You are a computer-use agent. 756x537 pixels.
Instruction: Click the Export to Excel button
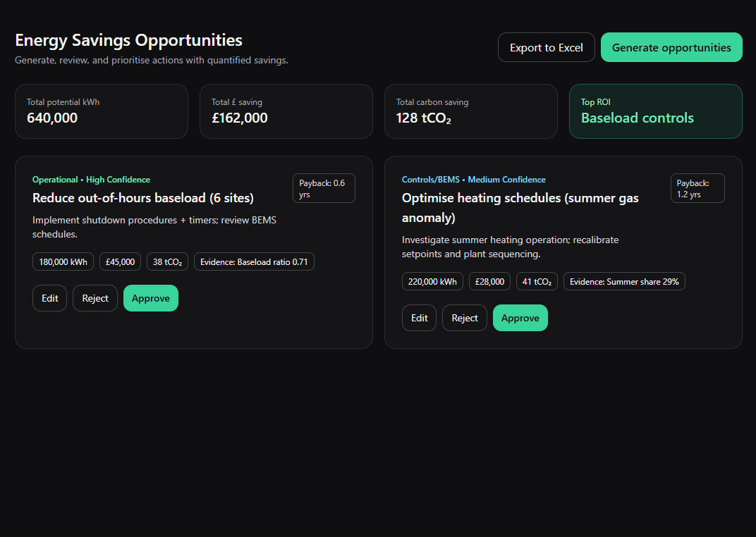[546, 47]
